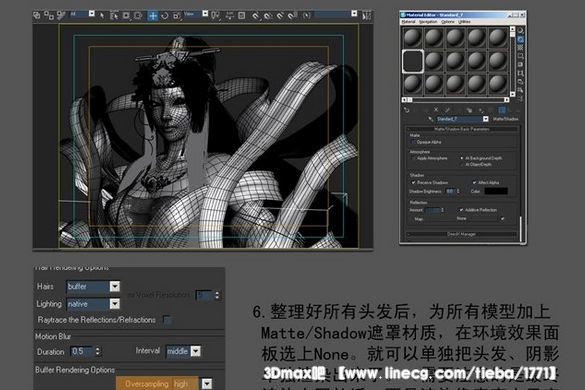The height and width of the screenshot is (390, 585).
Task: Click the Select and Manipulate icon
Action: [x=229, y=15]
